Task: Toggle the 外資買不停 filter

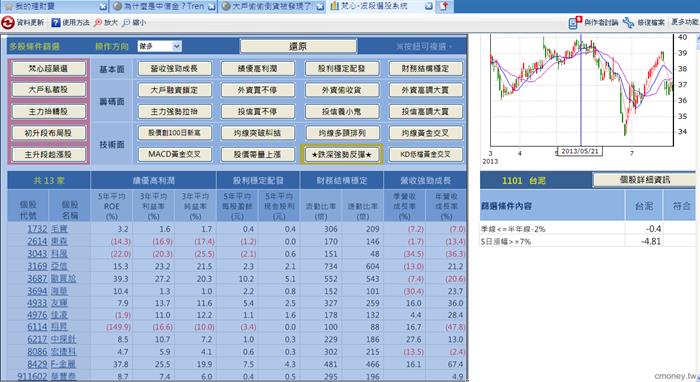Action: pos(258,90)
